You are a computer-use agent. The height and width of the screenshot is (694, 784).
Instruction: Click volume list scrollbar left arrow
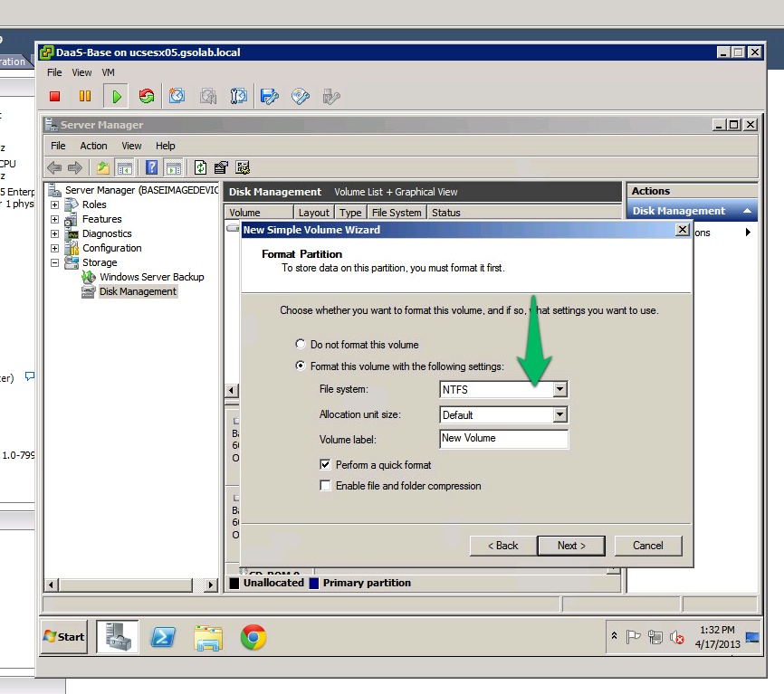coord(232,390)
